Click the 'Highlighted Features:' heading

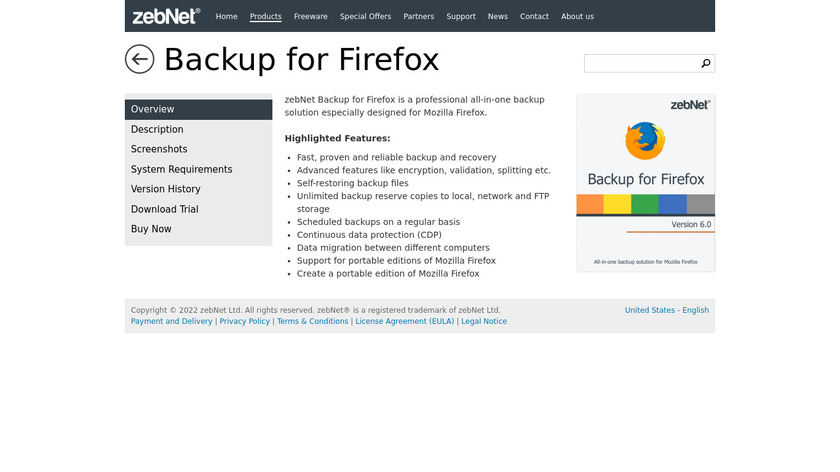pos(338,138)
